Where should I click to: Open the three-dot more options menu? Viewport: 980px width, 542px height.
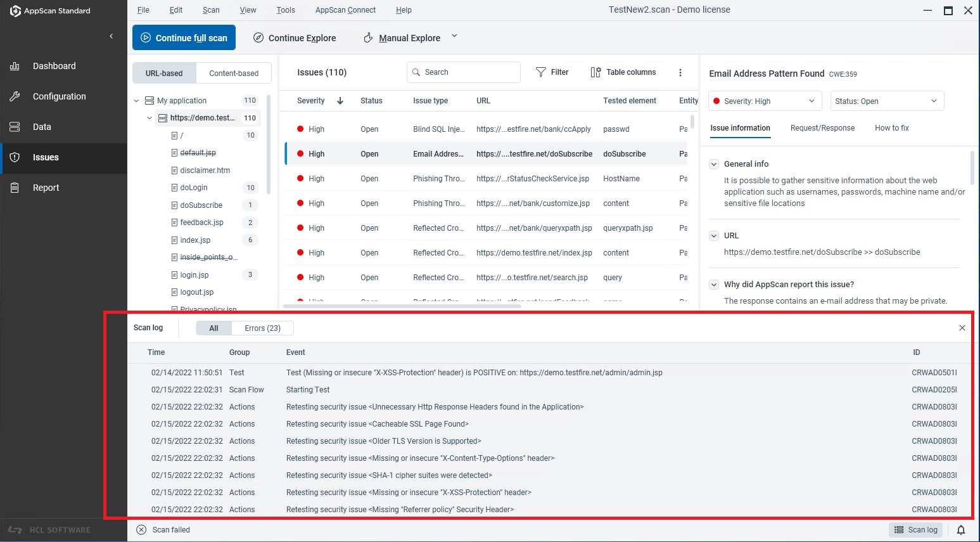680,72
